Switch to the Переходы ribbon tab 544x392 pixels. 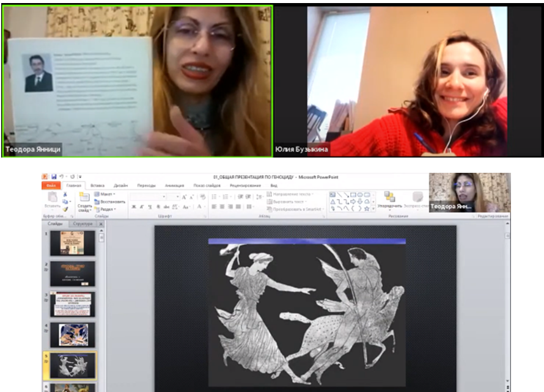(x=146, y=186)
